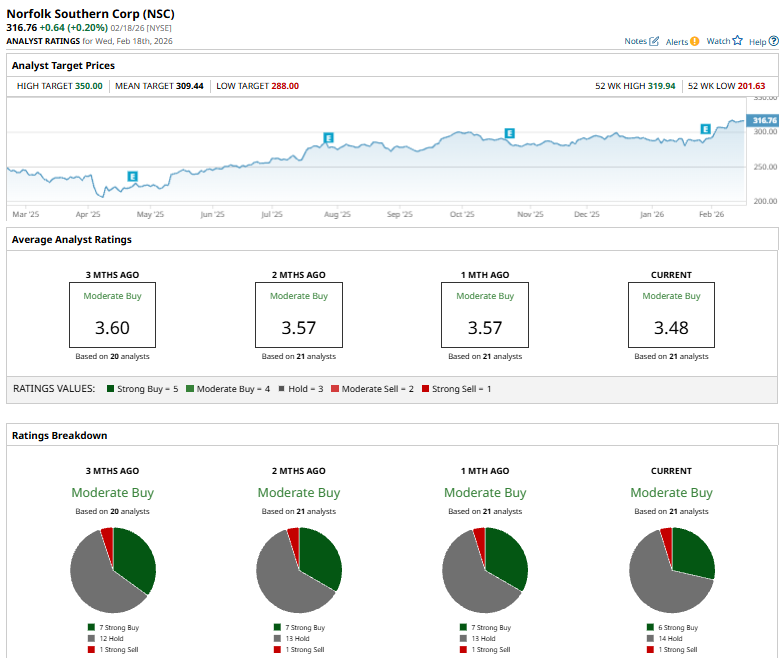The width and height of the screenshot is (782, 658).
Task: Select the Strong Sell = 1 red swatch
Action: pos(425,388)
